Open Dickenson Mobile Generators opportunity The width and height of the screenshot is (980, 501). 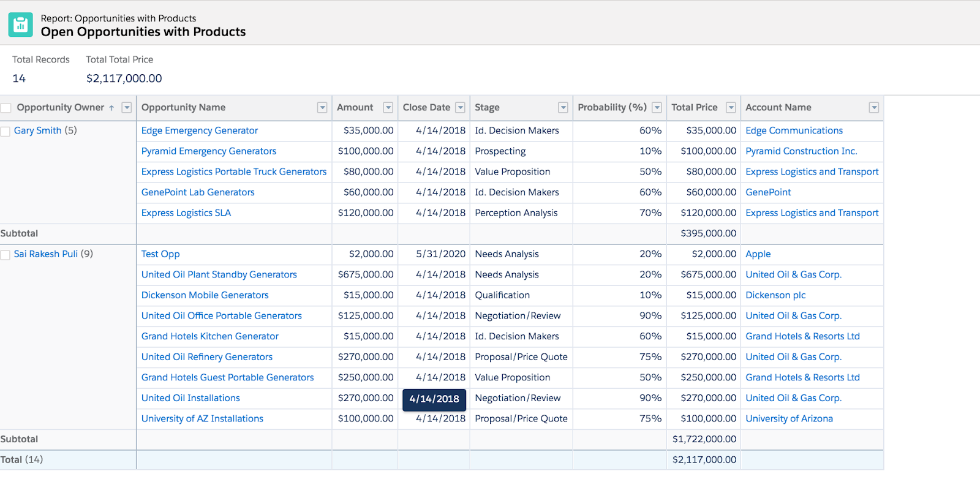click(x=205, y=295)
